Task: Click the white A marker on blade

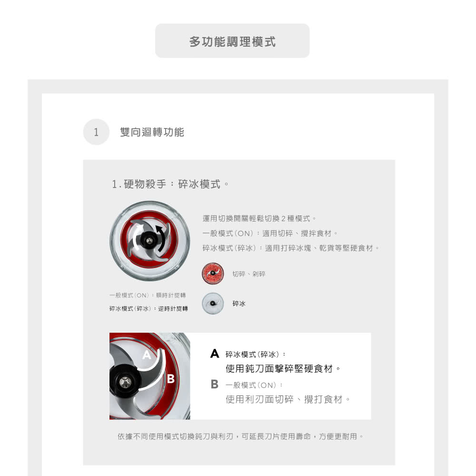Action: [147, 355]
